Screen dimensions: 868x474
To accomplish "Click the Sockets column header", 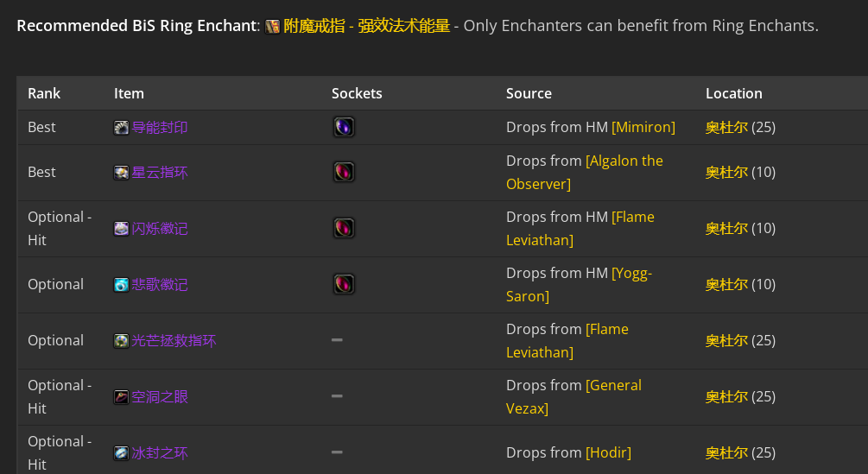I will 357,93.
